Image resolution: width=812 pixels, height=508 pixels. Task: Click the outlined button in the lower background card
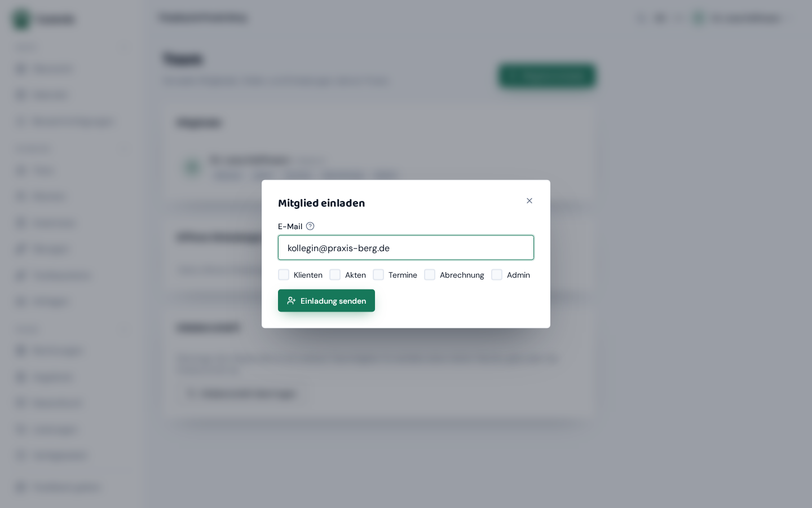[244, 393]
